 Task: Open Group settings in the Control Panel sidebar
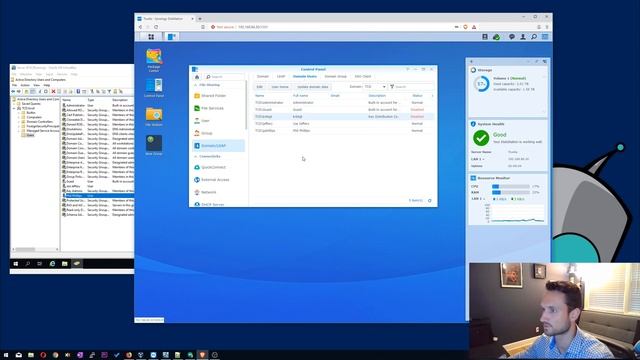tap(218, 133)
